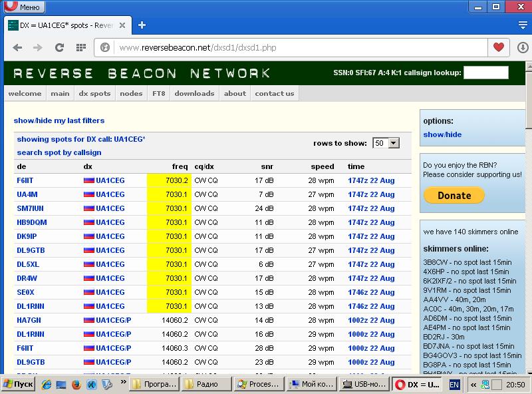This screenshot has height=394, width=532.
Task: Open the downloads navigation tab
Action: click(194, 93)
